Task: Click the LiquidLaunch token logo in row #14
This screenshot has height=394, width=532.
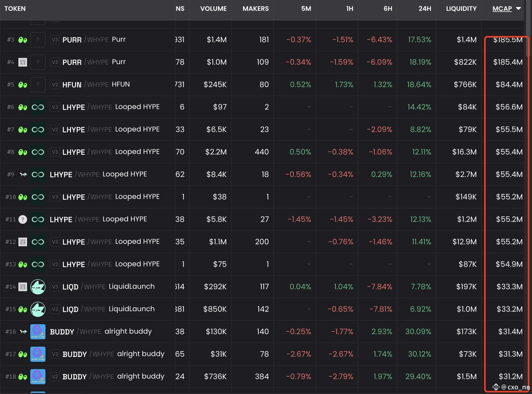Action: pos(38,287)
